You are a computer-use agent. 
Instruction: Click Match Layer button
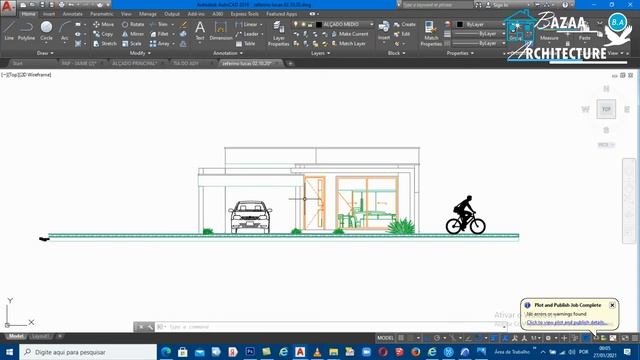point(348,43)
